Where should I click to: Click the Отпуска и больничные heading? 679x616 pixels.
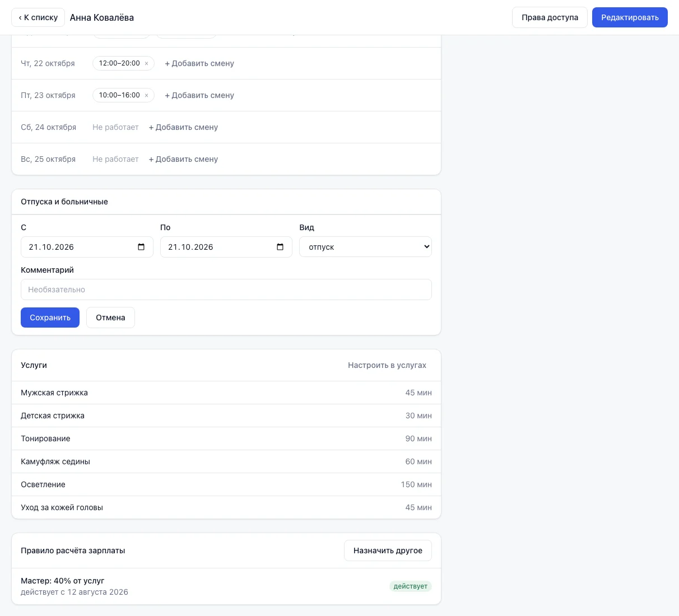[64, 202]
